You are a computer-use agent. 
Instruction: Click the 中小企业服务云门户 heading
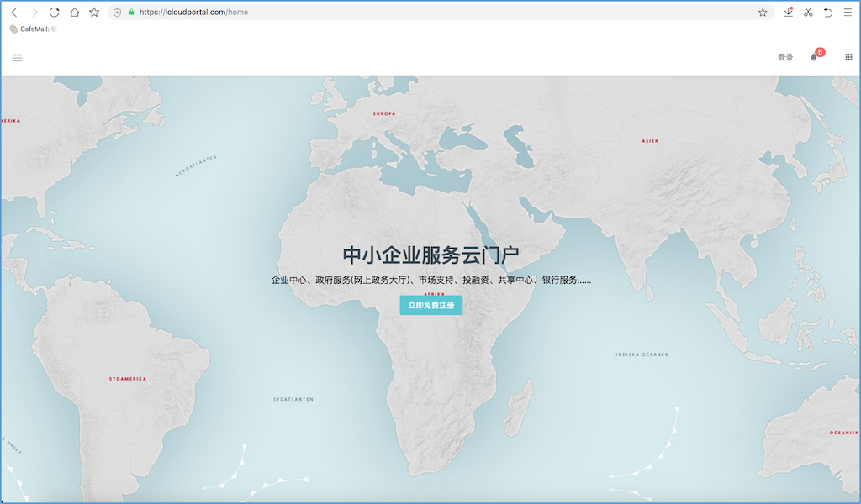click(431, 255)
